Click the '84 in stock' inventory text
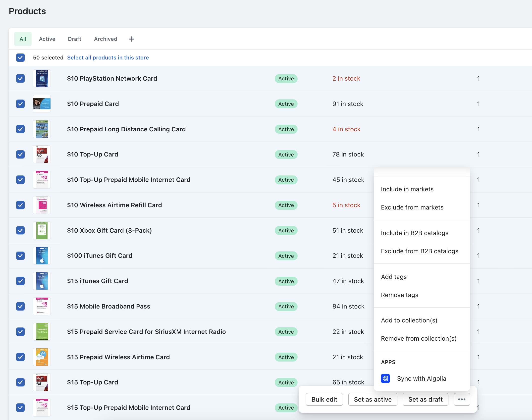This screenshot has height=420, width=532. tap(348, 306)
